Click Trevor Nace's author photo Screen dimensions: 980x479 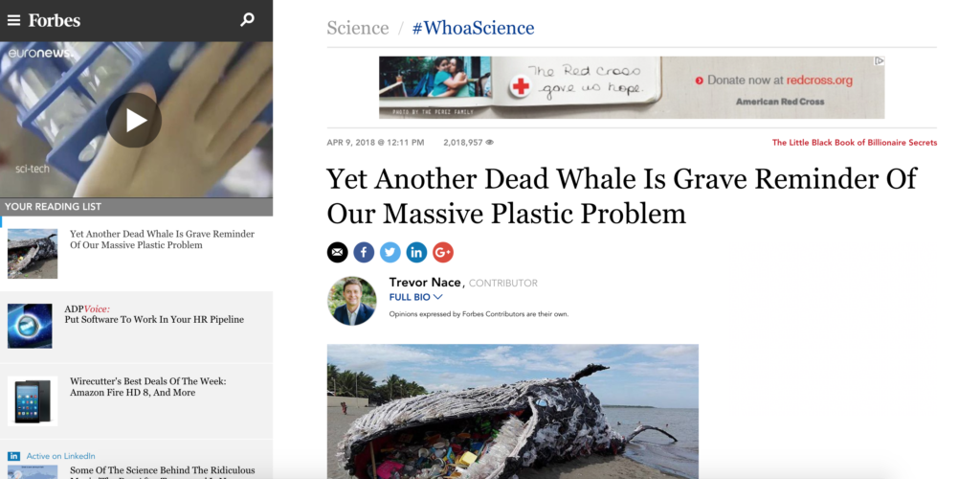pyautogui.click(x=352, y=301)
